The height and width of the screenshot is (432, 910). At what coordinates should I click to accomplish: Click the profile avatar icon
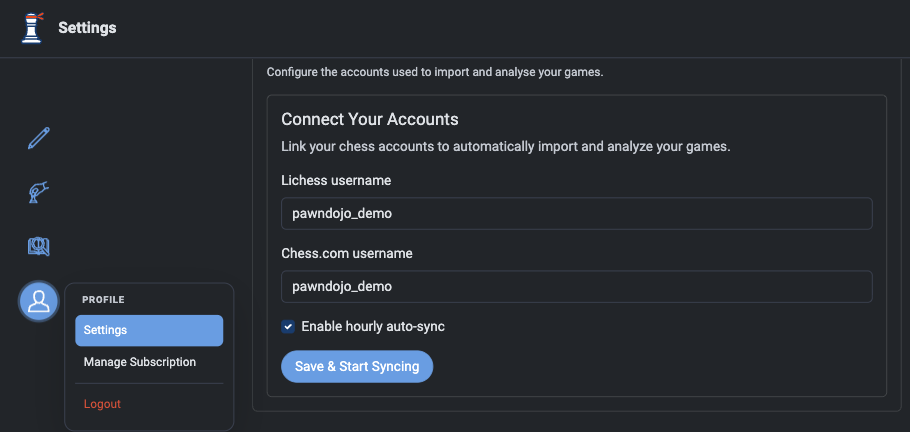pyautogui.click(x=39, y=301)
